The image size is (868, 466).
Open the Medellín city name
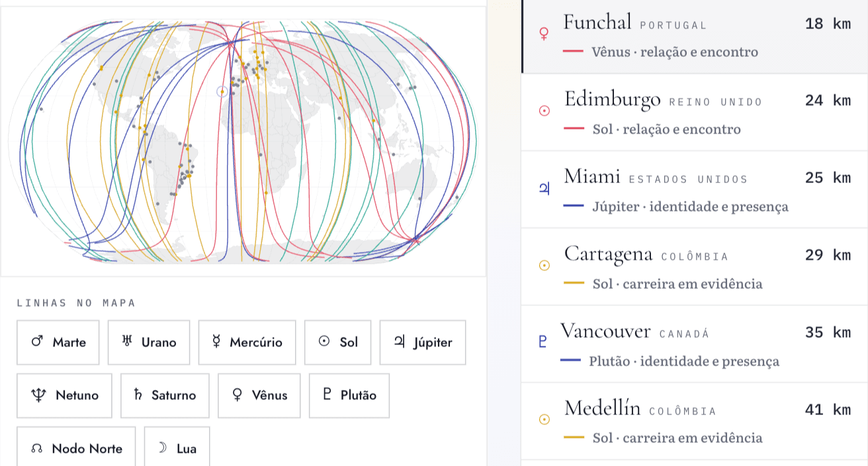pos(602,408)
